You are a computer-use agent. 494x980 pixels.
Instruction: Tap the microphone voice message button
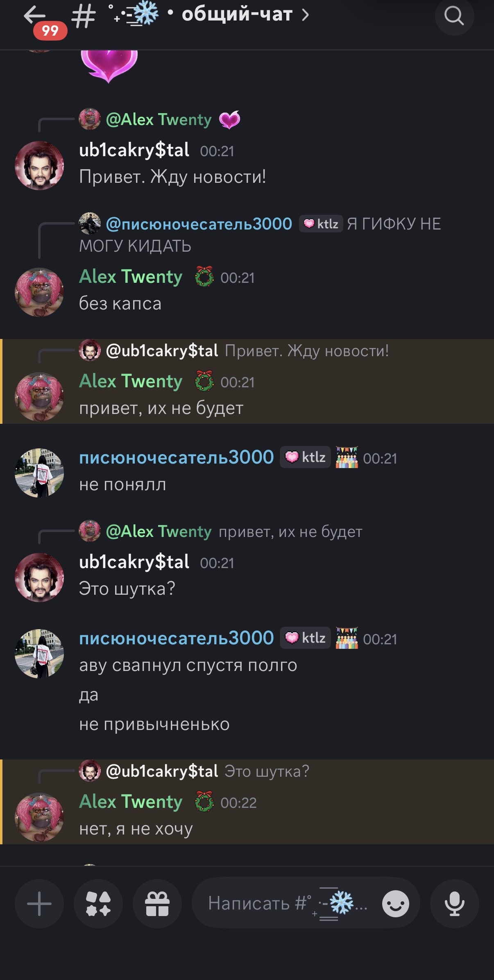click(x=455, y=904)
